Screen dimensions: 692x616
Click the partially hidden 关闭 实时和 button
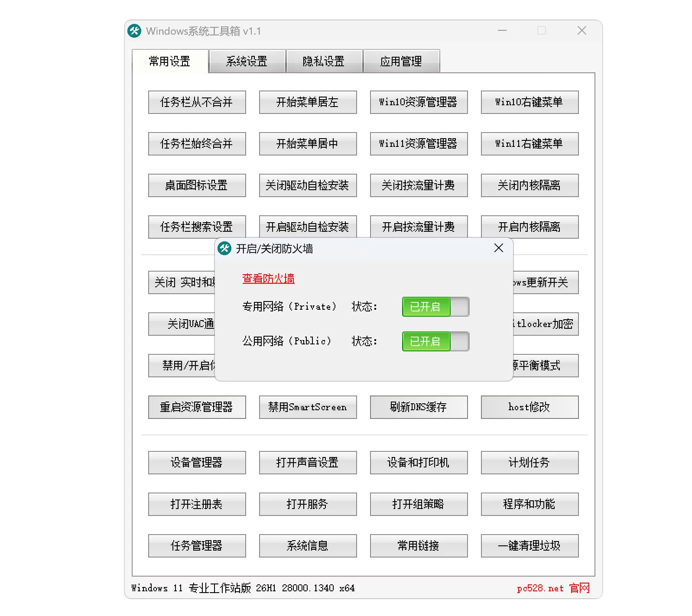[182, 282]
